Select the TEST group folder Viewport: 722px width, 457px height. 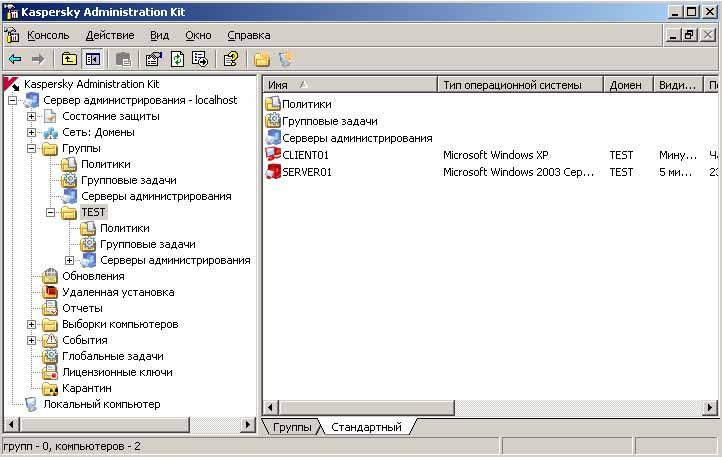click(x=93, y=212)
